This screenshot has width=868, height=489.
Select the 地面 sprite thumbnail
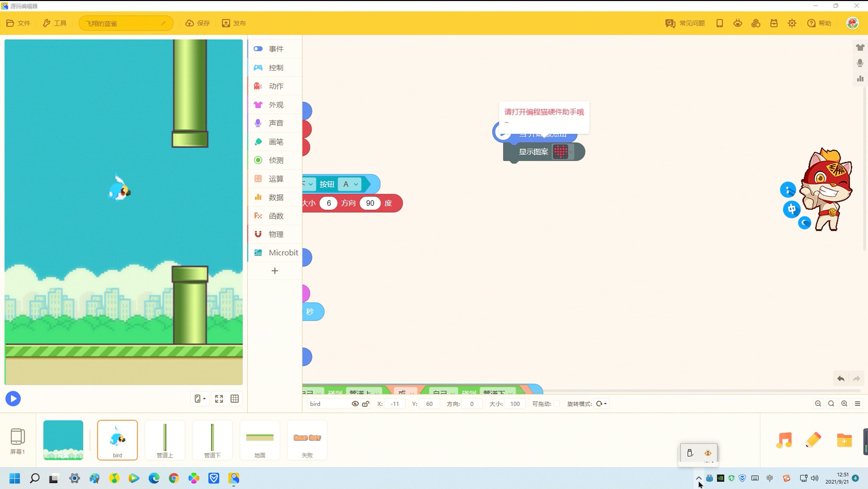pyautogui.click(x=260, y=440)
